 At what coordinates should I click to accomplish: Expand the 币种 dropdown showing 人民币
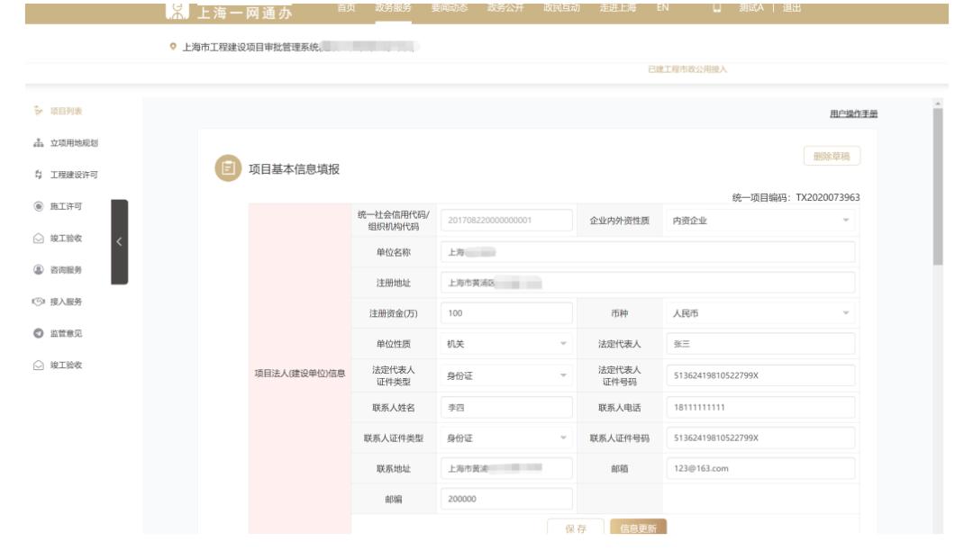point(759,312)
